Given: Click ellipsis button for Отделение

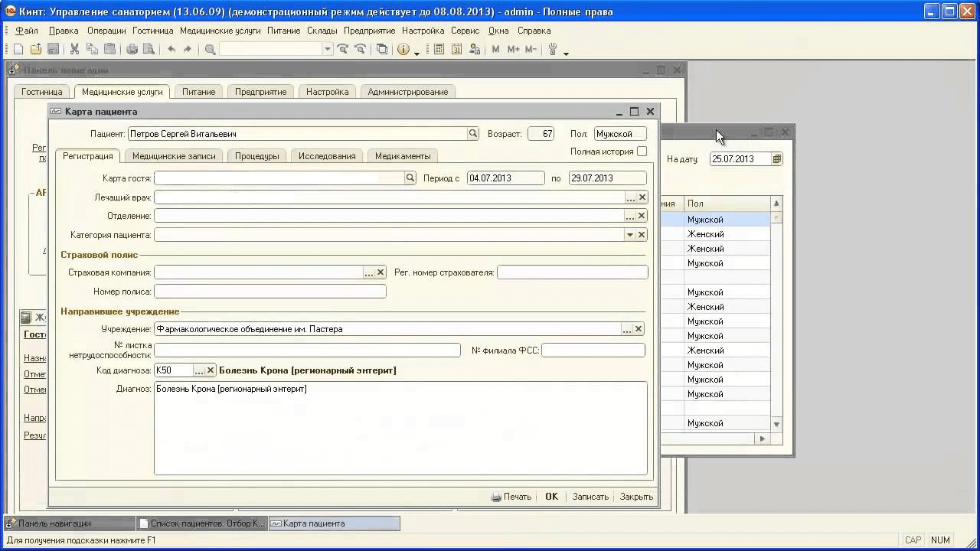Looking at the screenshot, I should pyautogui.click(x=630, y=216).
